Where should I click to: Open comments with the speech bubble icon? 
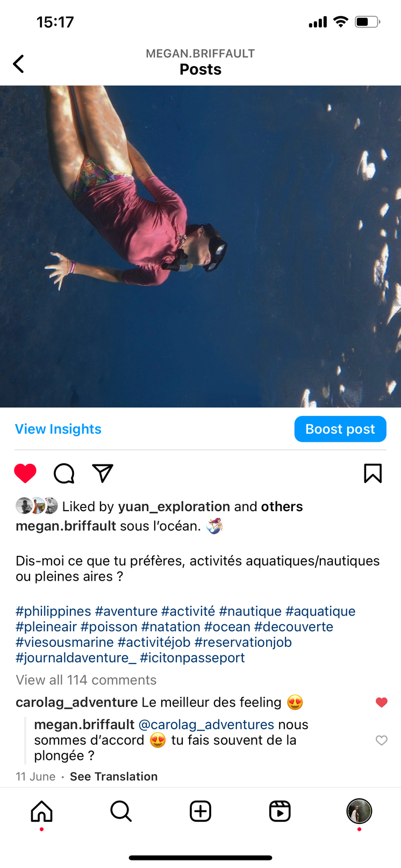(x=64, y=474)
